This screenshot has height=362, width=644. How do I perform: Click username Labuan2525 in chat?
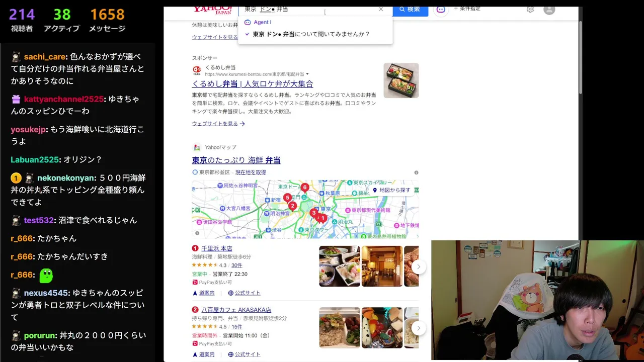pyautogui.click(x=35, y=159)
